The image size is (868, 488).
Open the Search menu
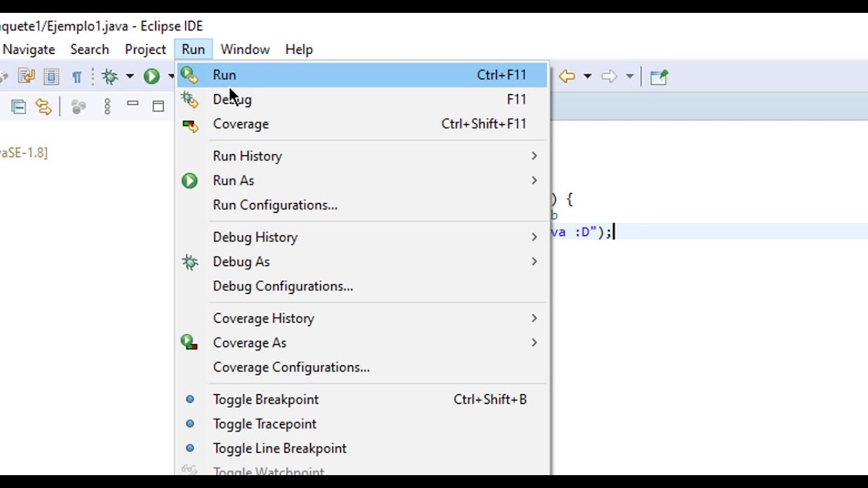pyautogui.click(x=90, y=49)
